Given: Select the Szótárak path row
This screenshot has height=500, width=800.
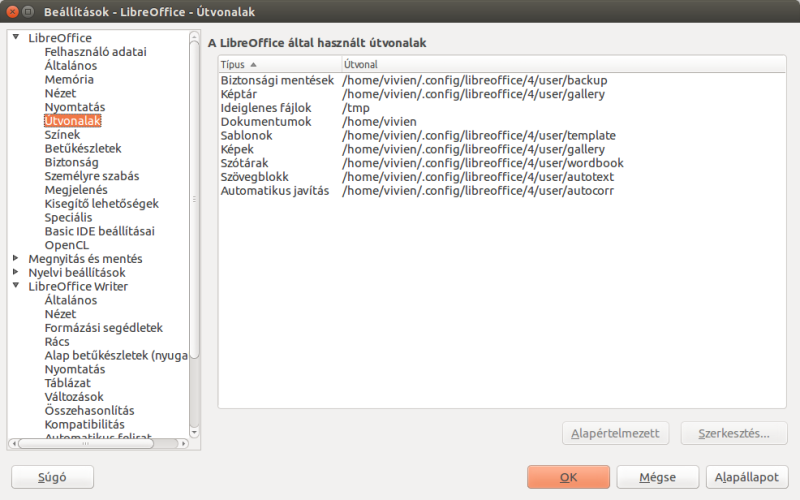Looking at the screenshot, I should click(502, 163).
